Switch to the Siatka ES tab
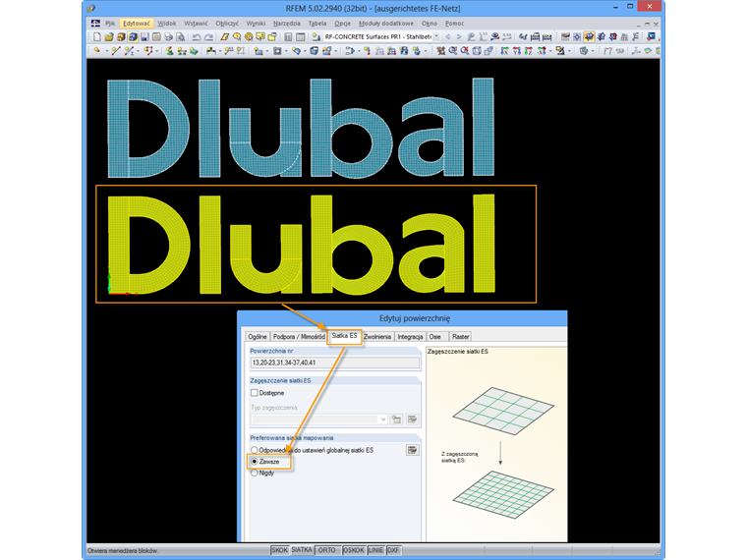 coord(344,336)
